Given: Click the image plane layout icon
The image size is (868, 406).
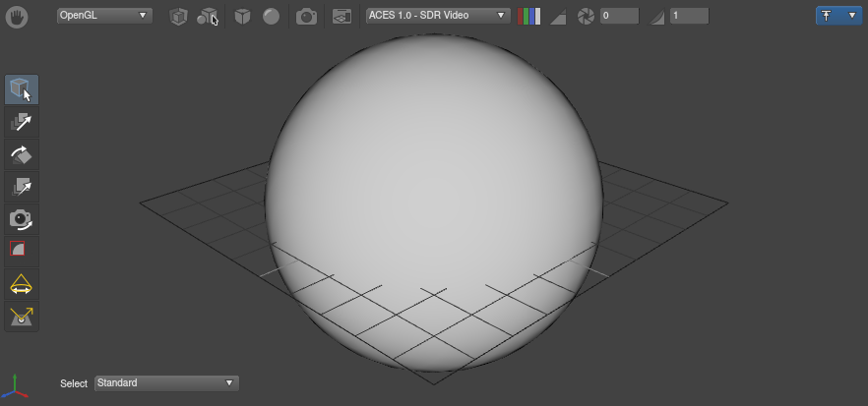Looking at the screenshot, I should pyautogui.click(x=342, y=17).
